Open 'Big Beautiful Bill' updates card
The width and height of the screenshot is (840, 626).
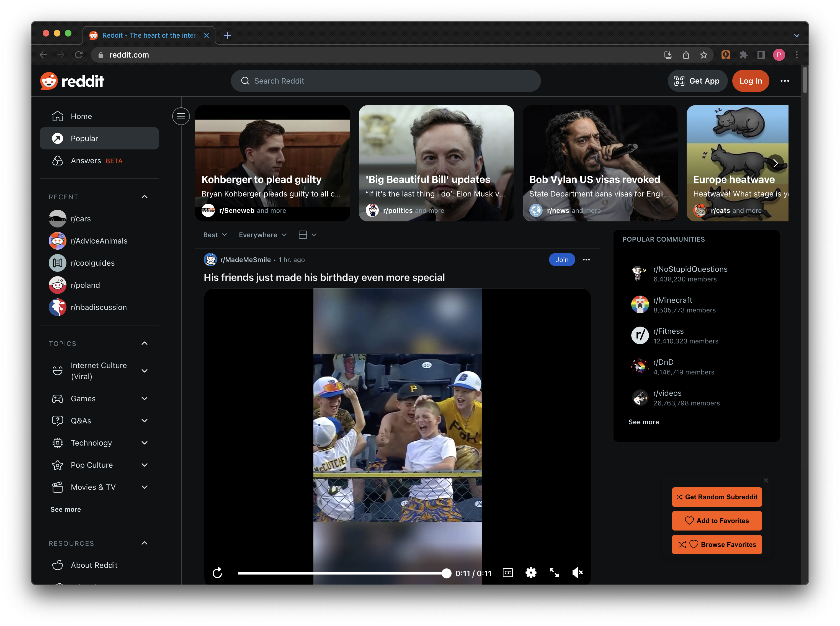point(436,163)
